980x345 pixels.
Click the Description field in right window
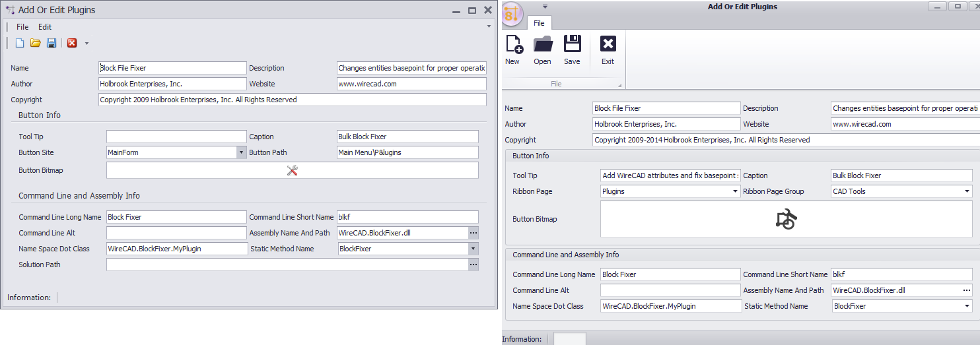[x=905, y=108]
